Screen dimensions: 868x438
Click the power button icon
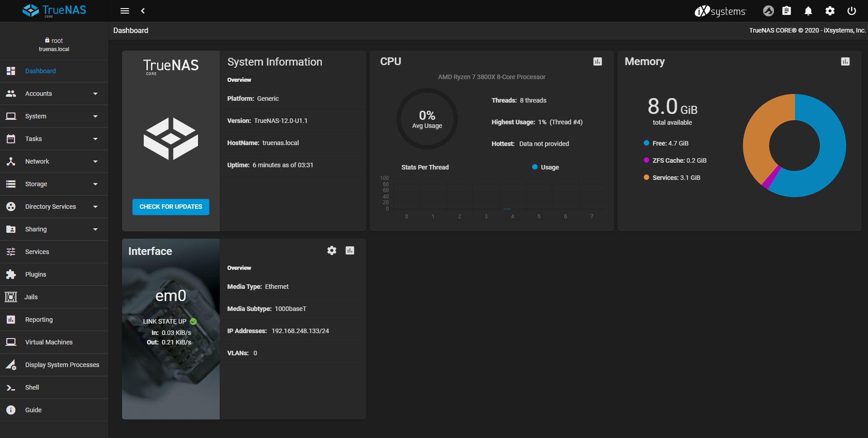click(x=852, y=11)
